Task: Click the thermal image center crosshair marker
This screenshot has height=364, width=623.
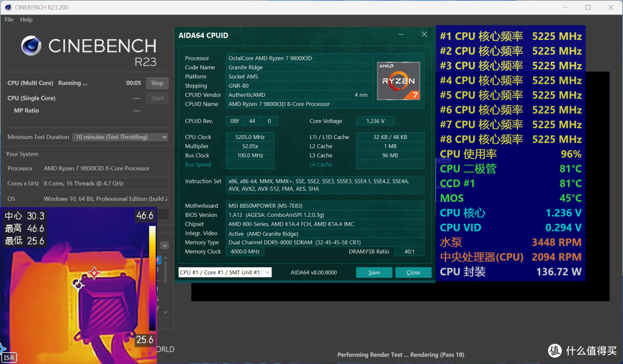Action: [78, 284]
